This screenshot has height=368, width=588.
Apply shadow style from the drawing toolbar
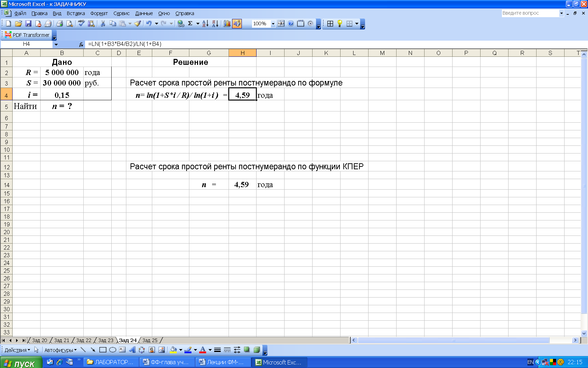[247, 350]
